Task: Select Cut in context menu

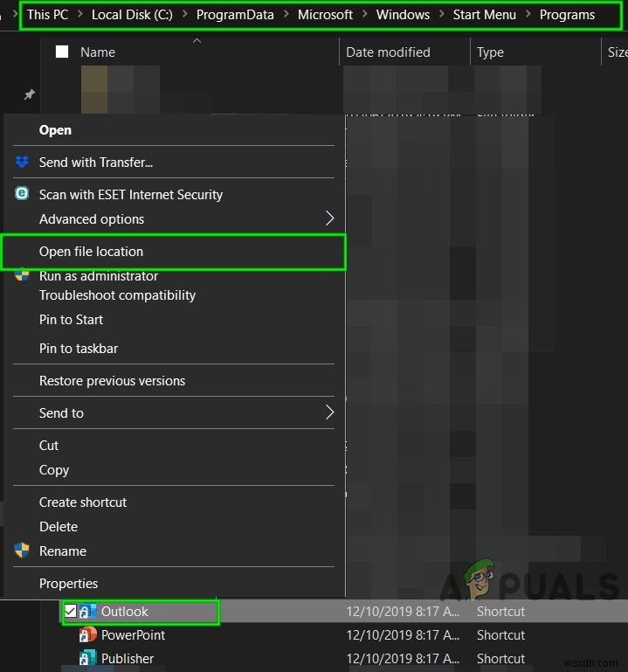Action: coord(49,446)
